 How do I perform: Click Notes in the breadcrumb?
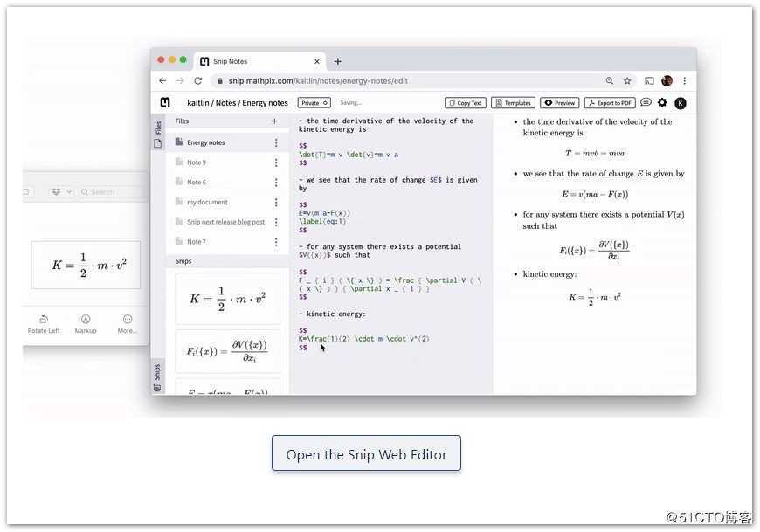click(x=225, y=103)
